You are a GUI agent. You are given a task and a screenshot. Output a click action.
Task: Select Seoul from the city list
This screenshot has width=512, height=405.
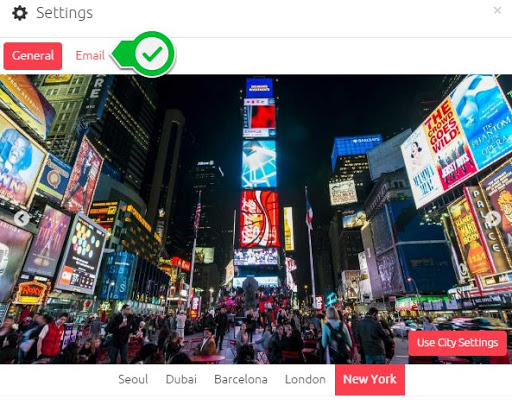[133, 379]
